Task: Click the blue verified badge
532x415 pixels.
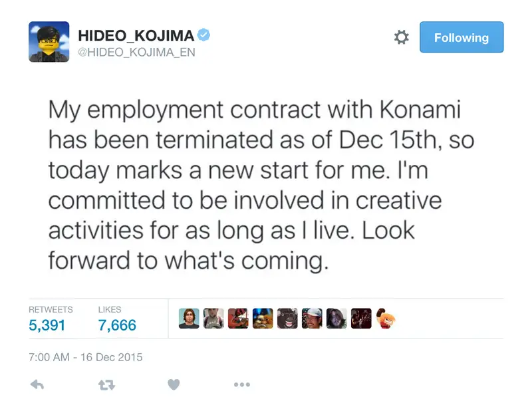Action: click(x=205, y=35)
